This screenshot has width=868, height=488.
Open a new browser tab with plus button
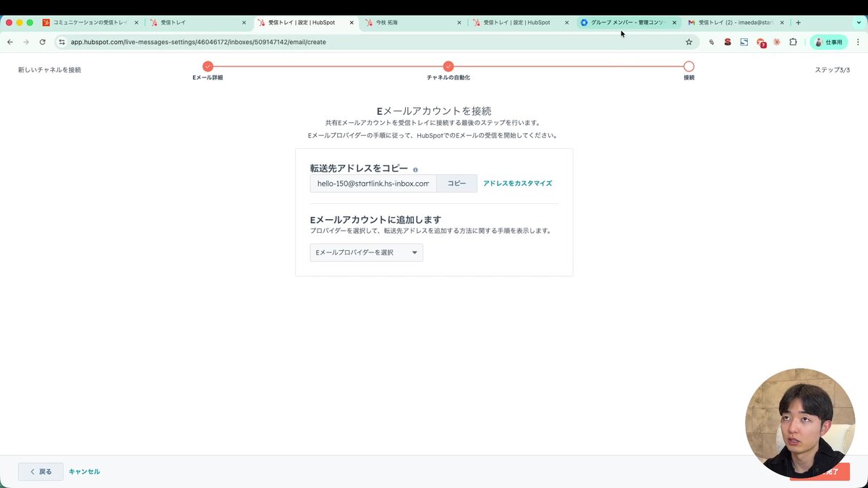tap(798, 22)
